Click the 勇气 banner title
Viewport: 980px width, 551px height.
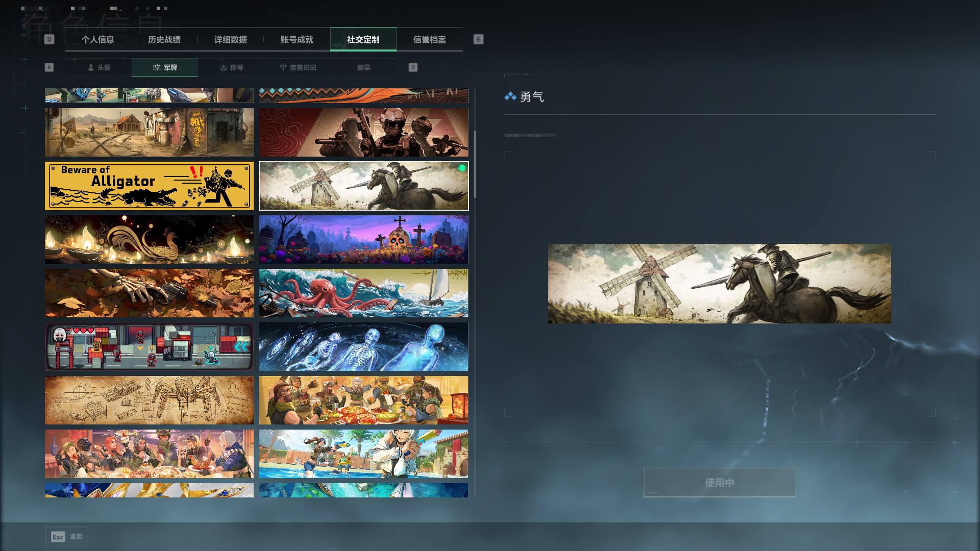[x=531, y=97]
